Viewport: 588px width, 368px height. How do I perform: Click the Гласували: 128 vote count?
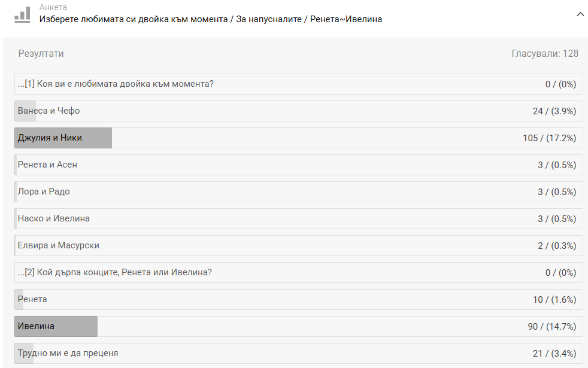tap(545, 54)
